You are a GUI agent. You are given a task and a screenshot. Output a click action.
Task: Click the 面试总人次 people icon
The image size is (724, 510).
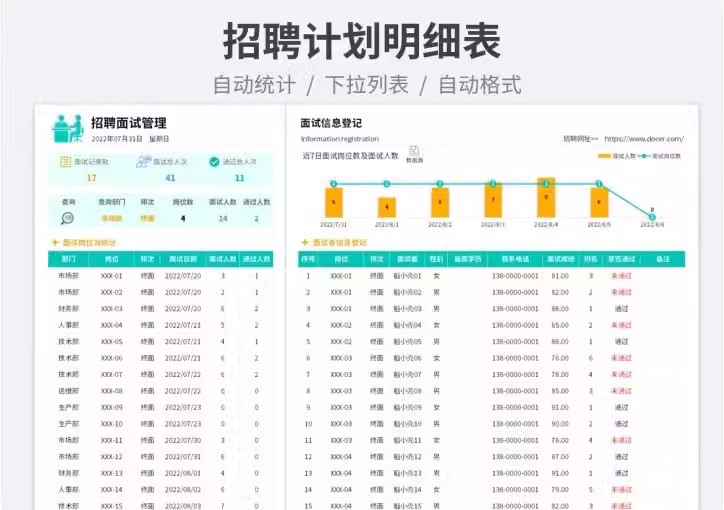click(143, 162)
